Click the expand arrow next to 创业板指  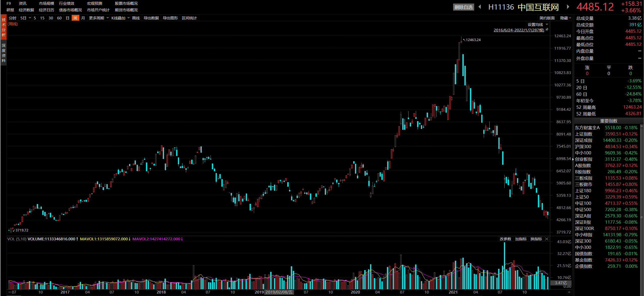pos(573,159)
